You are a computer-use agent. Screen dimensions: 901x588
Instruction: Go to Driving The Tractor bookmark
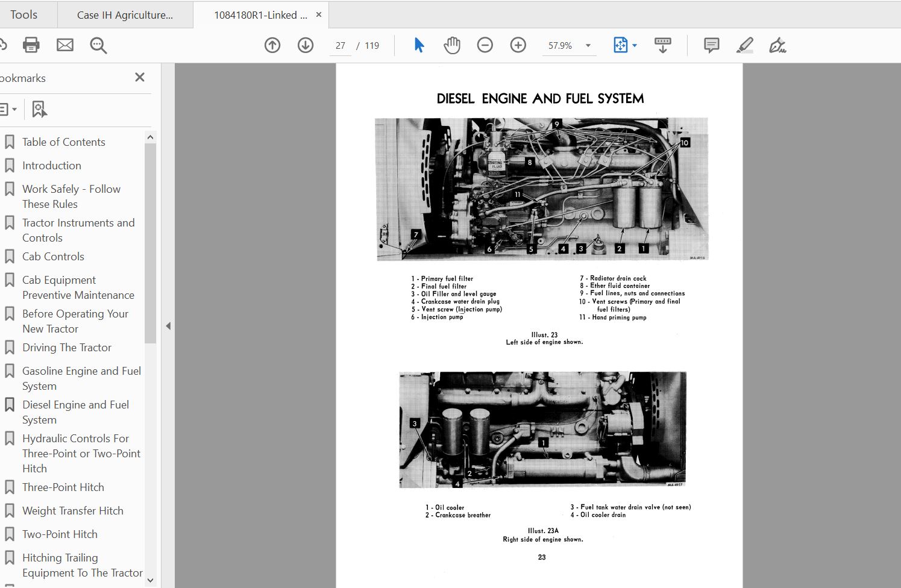(67, 348)
